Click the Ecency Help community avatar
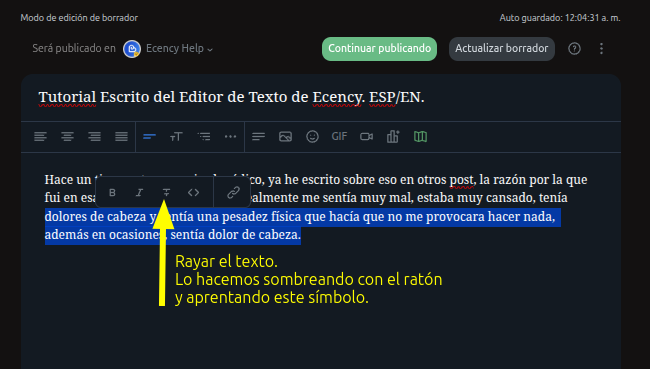650x369 pixels. [132, 49]
